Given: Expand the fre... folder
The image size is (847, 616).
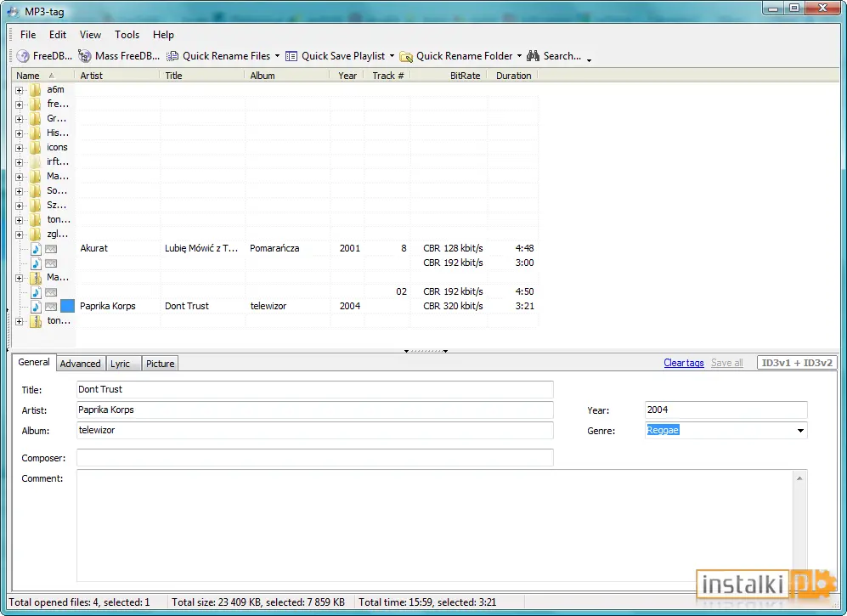Looking at the screenshot, I should (20, 105).
